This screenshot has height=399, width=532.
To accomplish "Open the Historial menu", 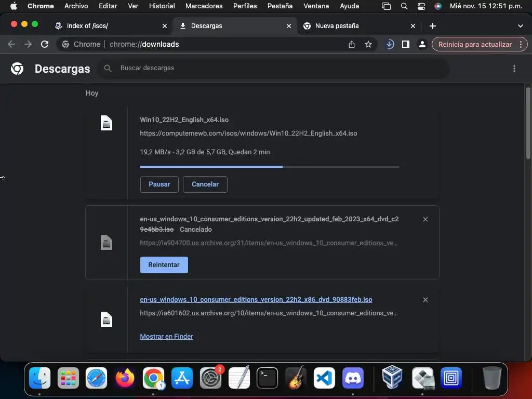I will [x=162, y=6].
